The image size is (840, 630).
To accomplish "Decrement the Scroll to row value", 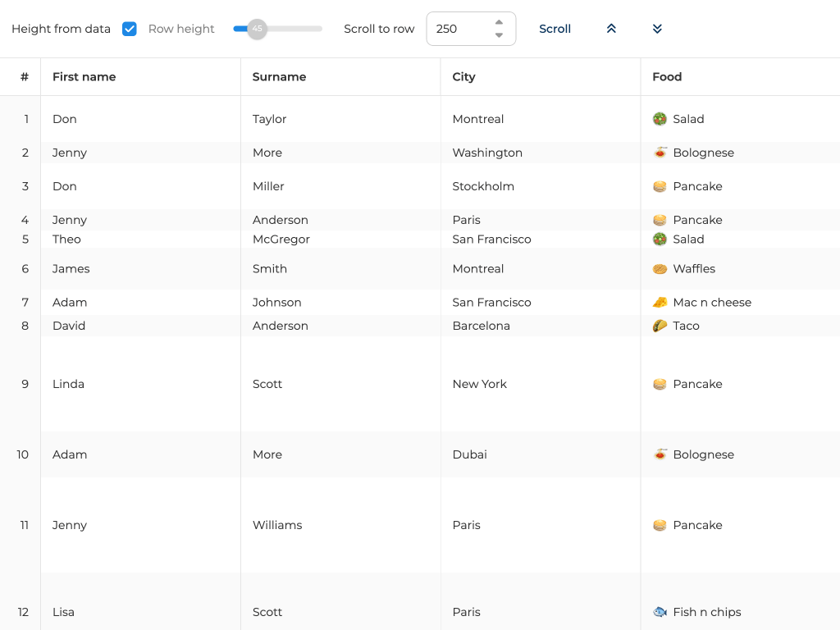I will coord(499,35).
